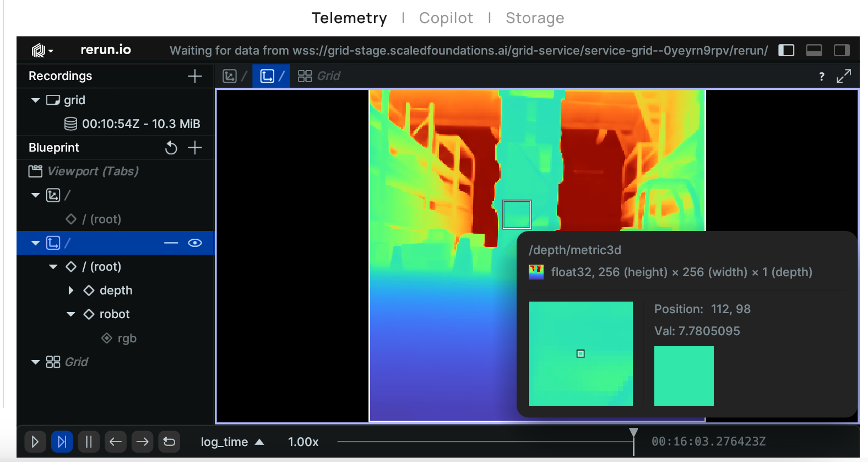Maximize the view with expand arrows
This screenshot has height=462, width=868.
pyautogui.click(x=843, y=76)
